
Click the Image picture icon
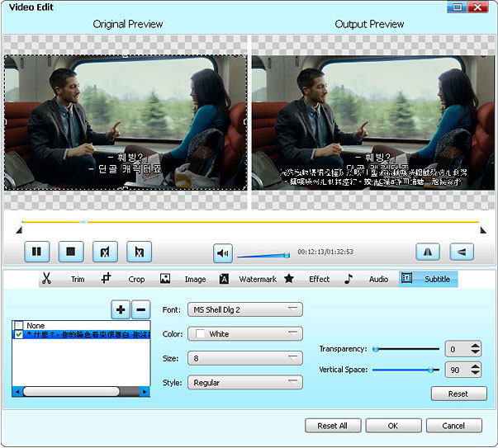tap(165, 279)
